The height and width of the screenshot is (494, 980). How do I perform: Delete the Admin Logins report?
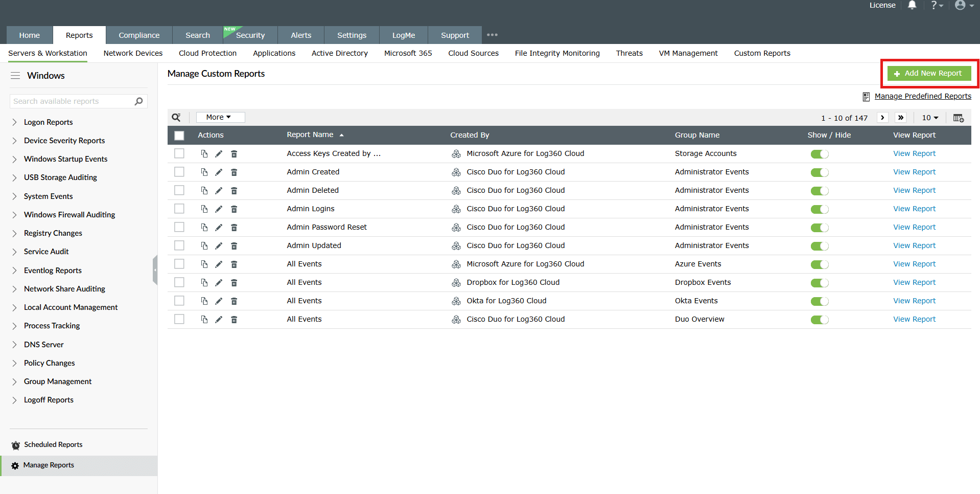[234, 209]
